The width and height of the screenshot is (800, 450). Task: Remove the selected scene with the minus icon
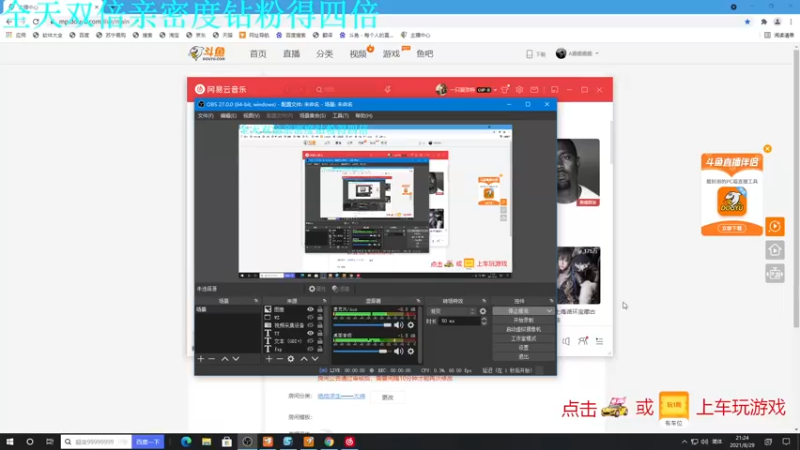tap(212, 359)
